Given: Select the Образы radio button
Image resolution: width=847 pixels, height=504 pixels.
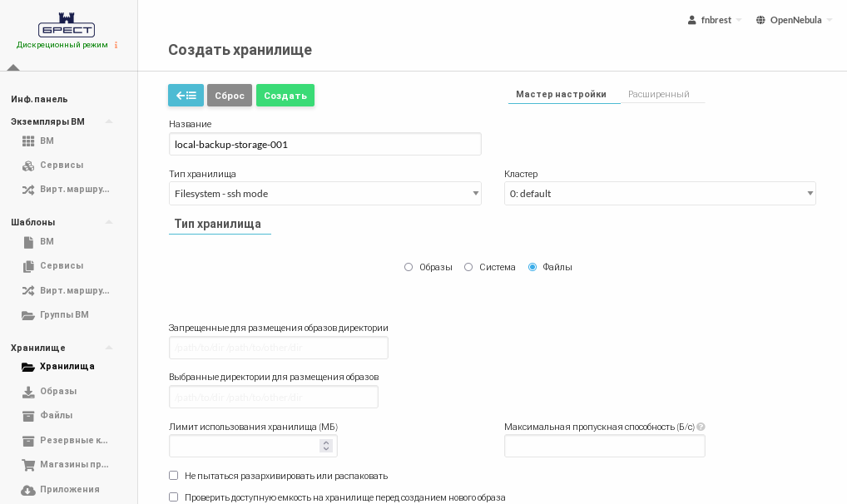Looking at the screenshot, I should click(409, 267).
